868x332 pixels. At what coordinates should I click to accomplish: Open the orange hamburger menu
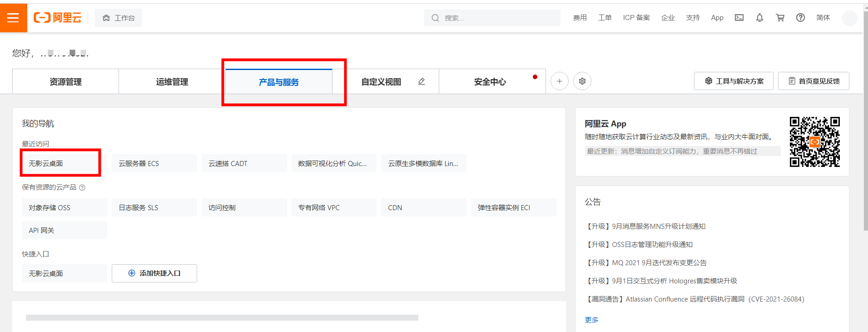click(13, 18)
